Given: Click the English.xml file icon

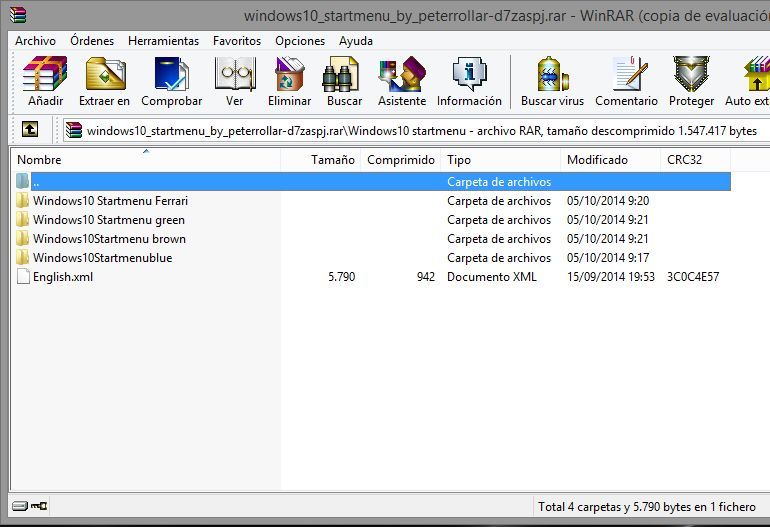Looking at the screenshot, I should tap(23, 277).
